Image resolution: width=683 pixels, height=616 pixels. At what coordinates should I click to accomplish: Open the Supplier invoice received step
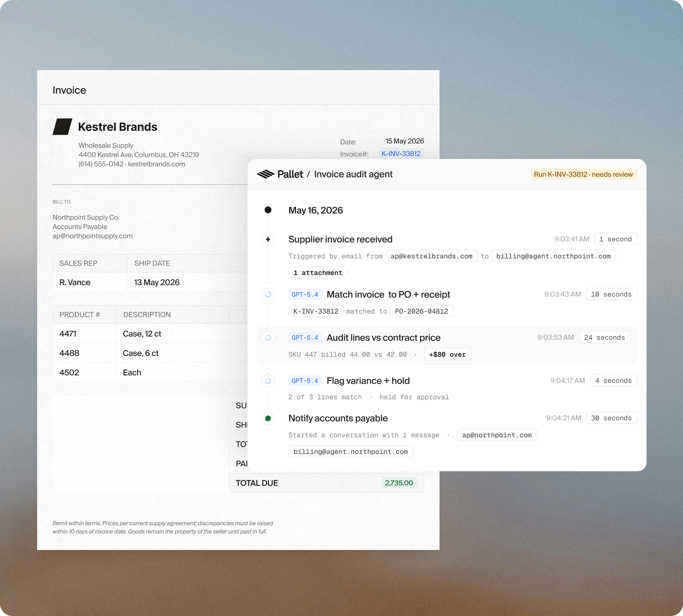pos(340,239)
